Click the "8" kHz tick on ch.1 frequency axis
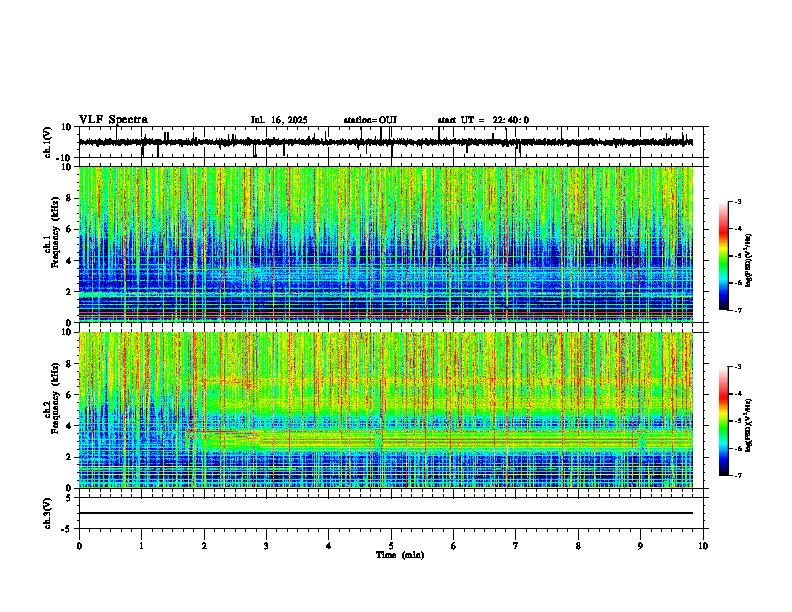The height and width of the screenshot is (612, 792). (70, 198)
